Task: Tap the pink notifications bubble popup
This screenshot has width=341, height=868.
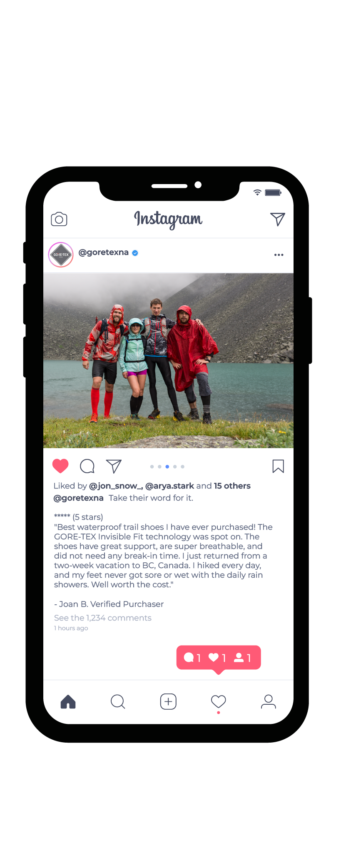Action: click(219, 658)
